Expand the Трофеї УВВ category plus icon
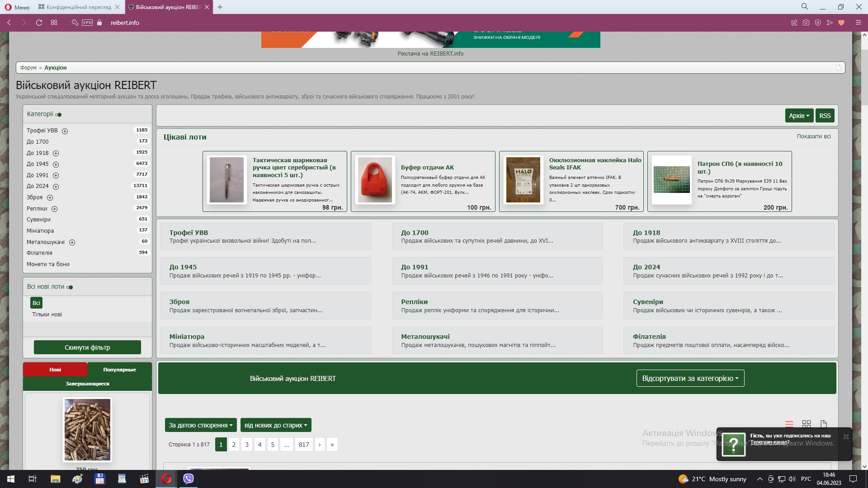This screenshot has height=488, width=868. (x=65, y=131)
